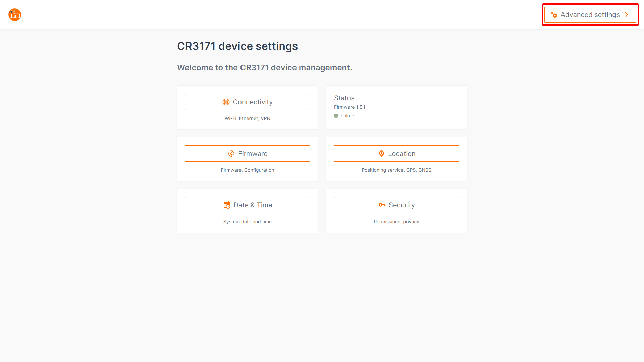Open the Connectivity settings

pyautogui.click(x=253, y=102)
